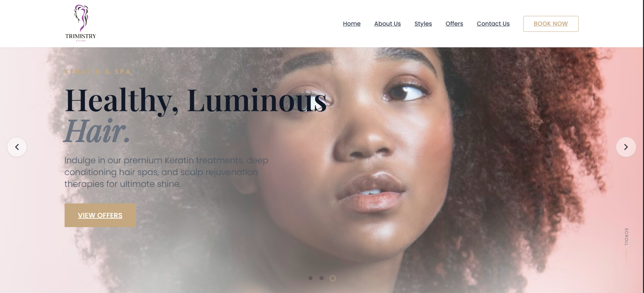
Task: Go to Contact Us page
Action: point(493,24)
